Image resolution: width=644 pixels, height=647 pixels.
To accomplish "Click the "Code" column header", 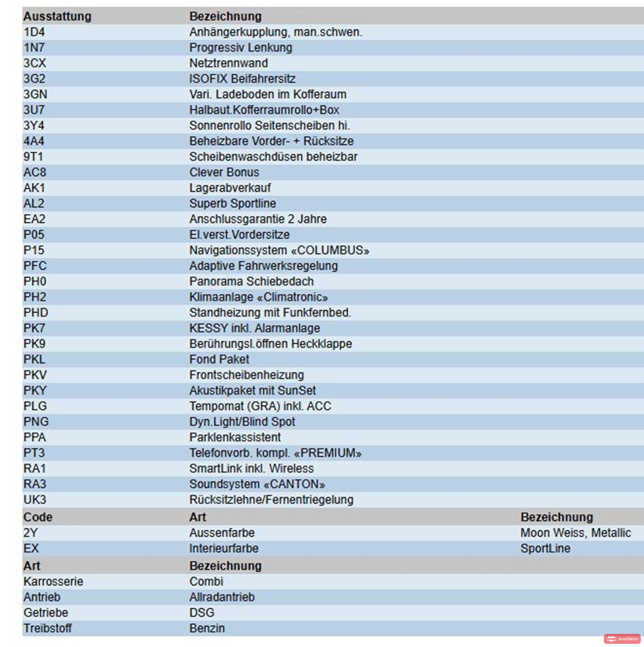I will click(38, 517).
